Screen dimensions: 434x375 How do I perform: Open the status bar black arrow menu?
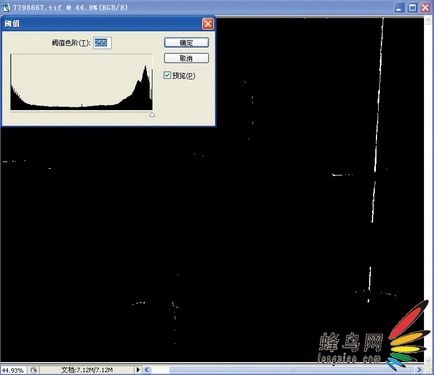coord(138,370)
